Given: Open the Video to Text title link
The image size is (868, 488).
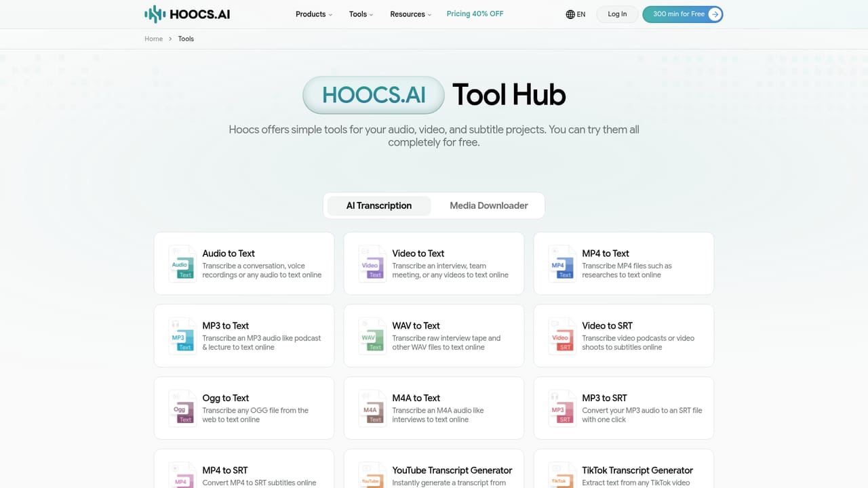Looking at the screenshot, I should [418, 253].
